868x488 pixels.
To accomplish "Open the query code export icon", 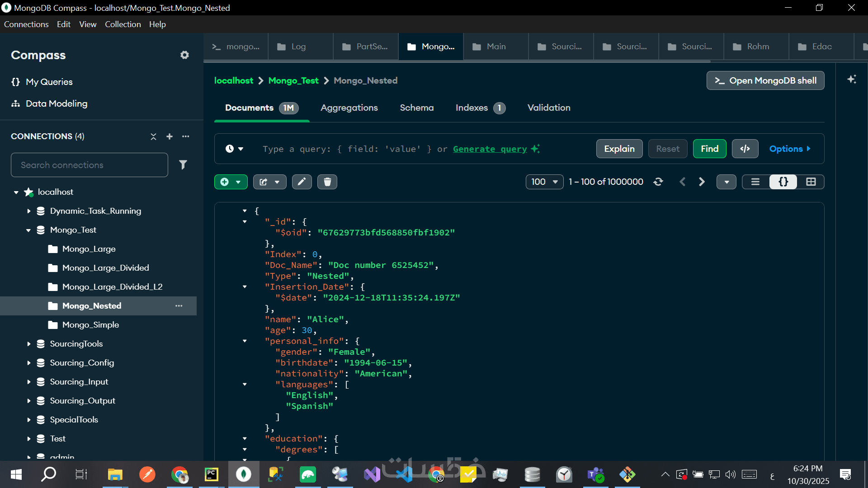I will [x=745, y=149].
